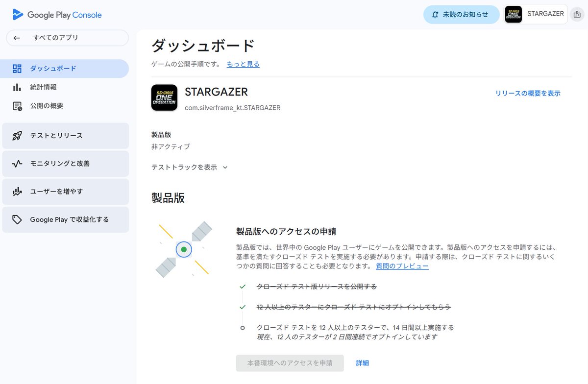Click the Google Play Console logo
This screenshot has width=588, height=384.
[57, 15]
